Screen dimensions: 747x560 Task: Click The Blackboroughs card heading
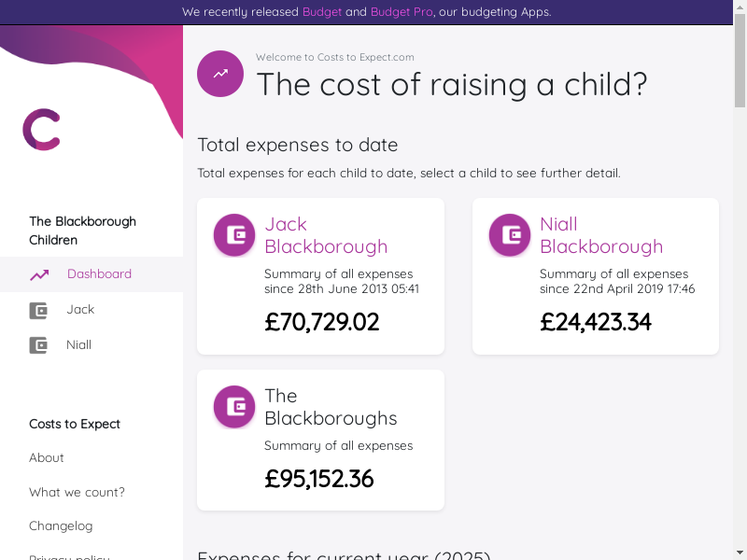331,407
